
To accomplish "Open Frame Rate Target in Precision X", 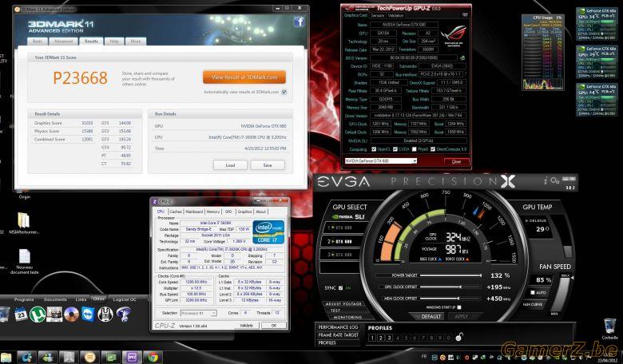I will [x=338, y=335].
